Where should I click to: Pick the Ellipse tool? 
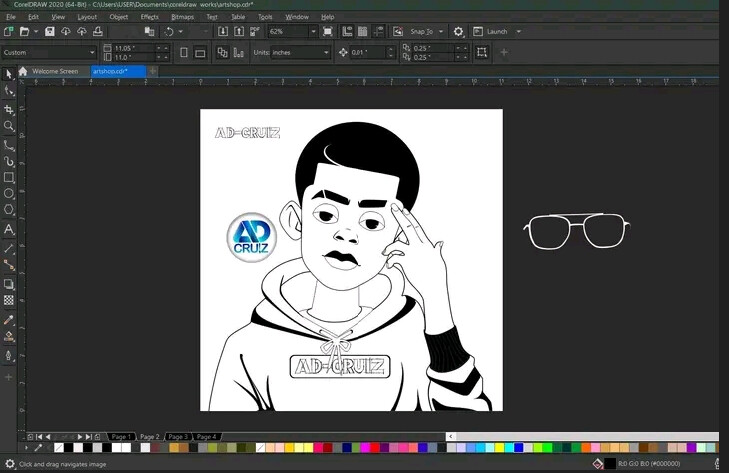tap(9, 194)
